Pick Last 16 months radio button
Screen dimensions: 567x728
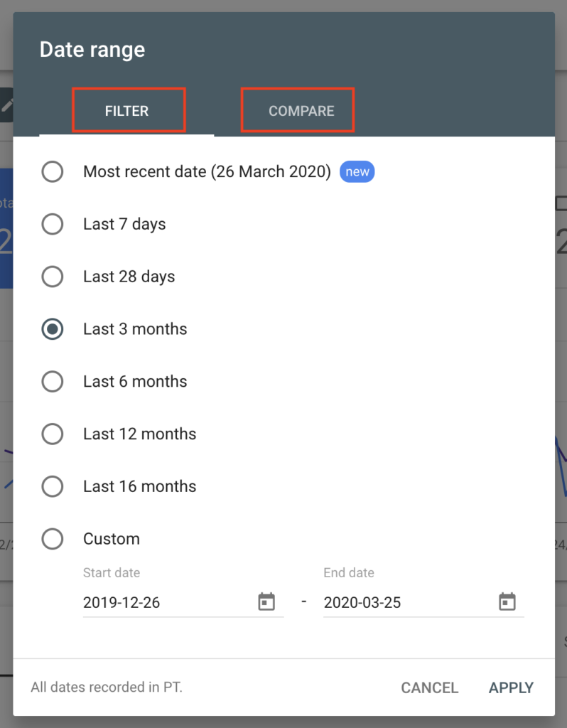[53, 486]
